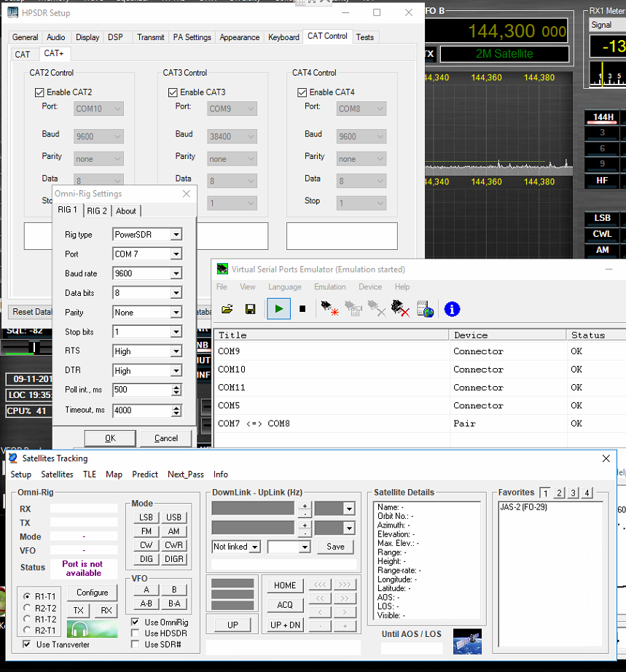Viewport: 626px width, 672px height.
Task: Click OK in Omni-Rig Settings
Action: click(110, 438)
